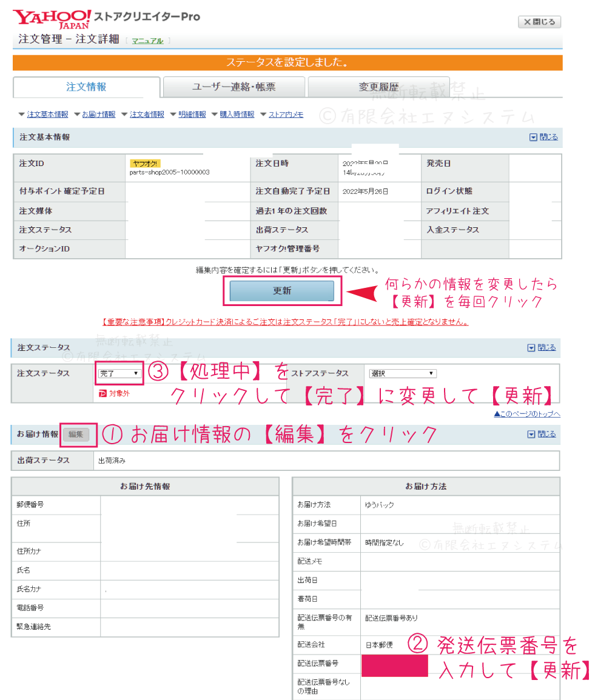Jump to お届け情報 anchor link
The image size is (595, 700).
[99, 115]
